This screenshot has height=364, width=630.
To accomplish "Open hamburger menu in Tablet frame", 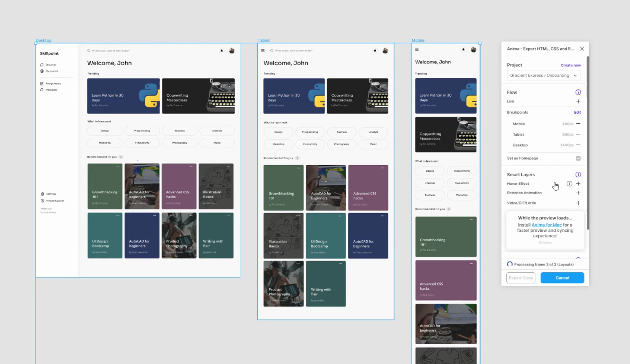I will (263, 50).
